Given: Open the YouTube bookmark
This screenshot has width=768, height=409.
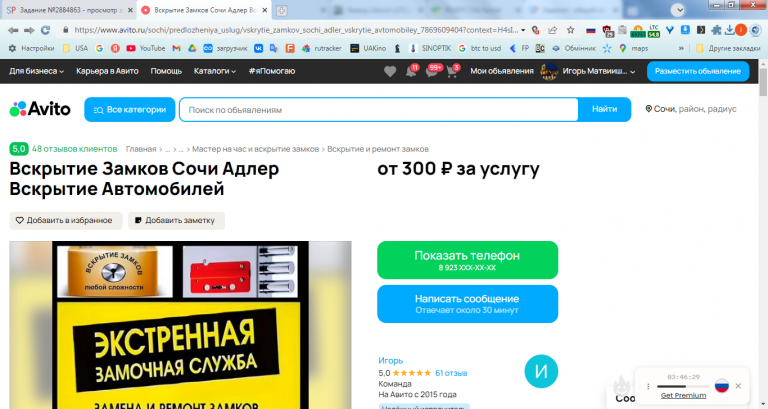Looking at the screenshot, I should pyautogui.click(x=145, y=48).
